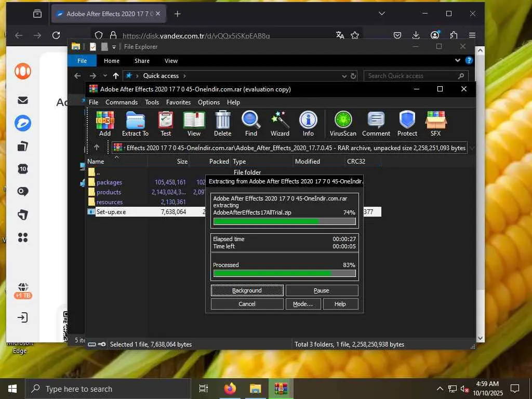Select the products folder row
The image size is (532, 399).
coord(145,192)
